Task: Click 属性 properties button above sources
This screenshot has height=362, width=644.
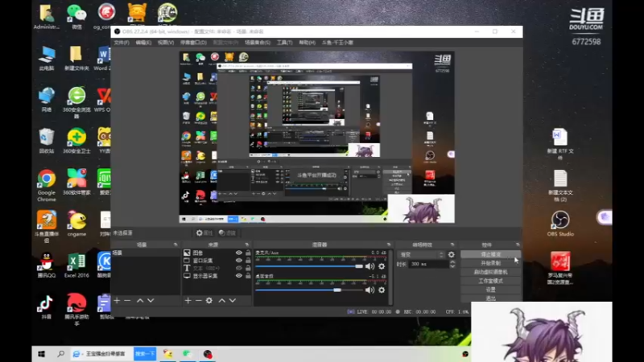Action: tap(204, 232)
